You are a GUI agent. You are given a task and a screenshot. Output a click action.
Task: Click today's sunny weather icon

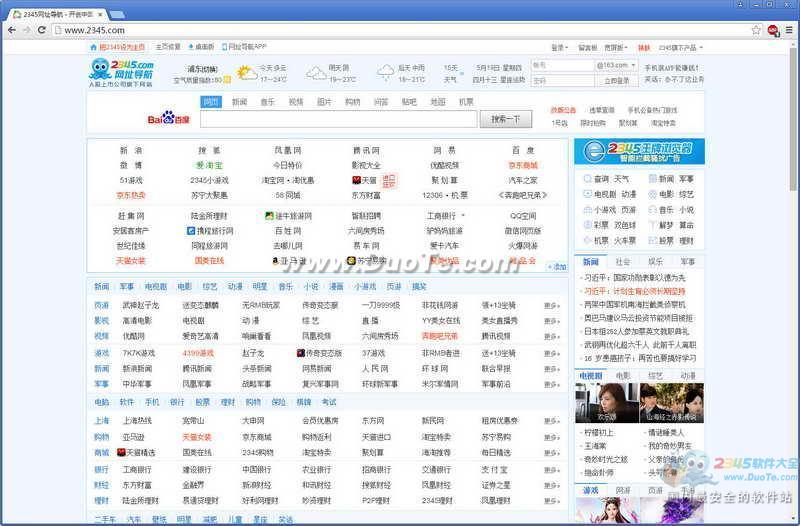[246, 73]
